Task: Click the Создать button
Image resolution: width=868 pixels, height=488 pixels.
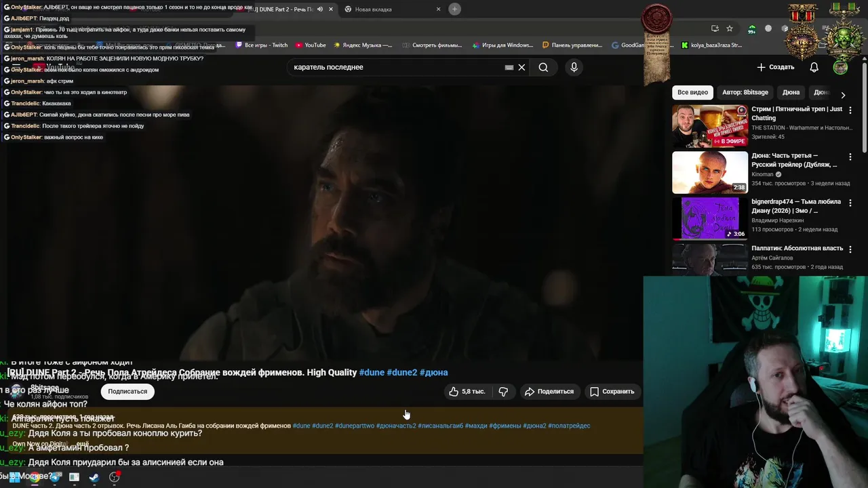Action: 776,67
